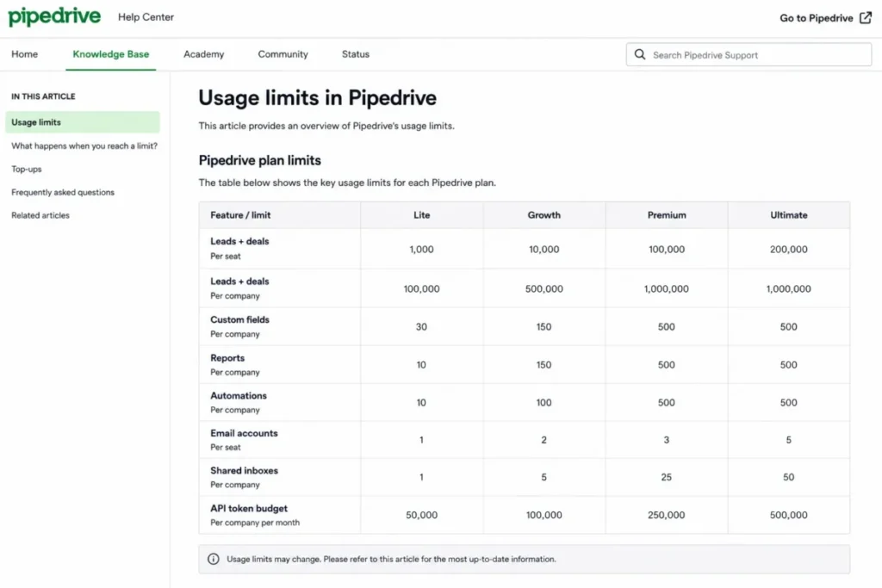Screen dimensions: 882x588
Task: Click the 100,000 Premium leads per seat cell
Action: pos(667,249)
